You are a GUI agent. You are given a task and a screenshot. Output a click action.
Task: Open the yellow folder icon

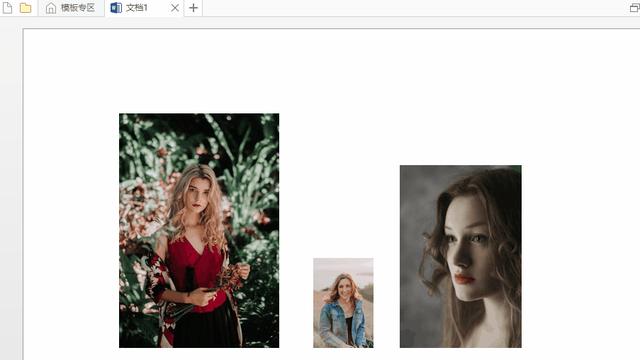[25, 8]
